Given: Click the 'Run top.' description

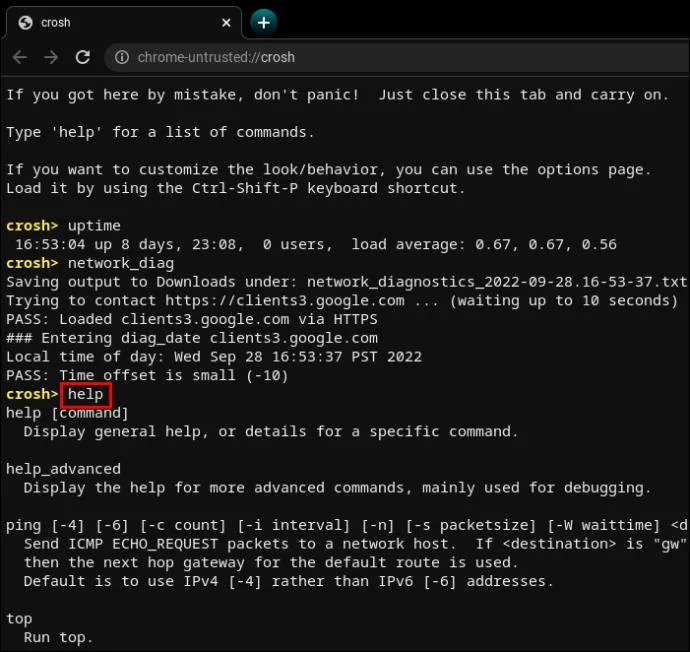Looking at the screenshot, I should [58, 637].
